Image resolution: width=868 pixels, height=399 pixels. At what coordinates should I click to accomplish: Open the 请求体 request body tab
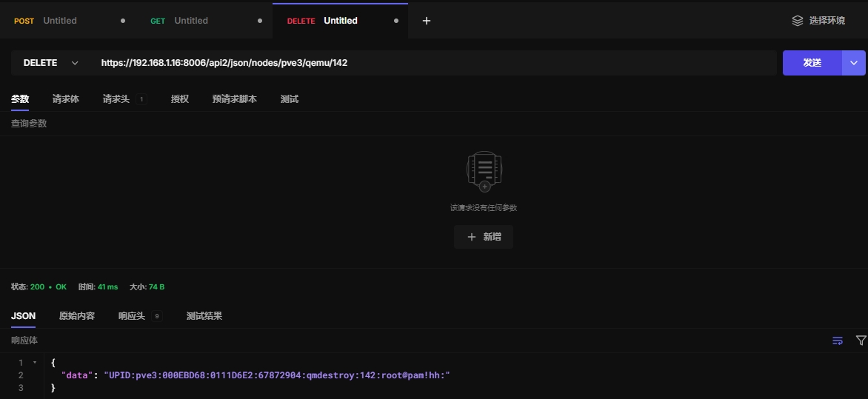tap(66, 99)
